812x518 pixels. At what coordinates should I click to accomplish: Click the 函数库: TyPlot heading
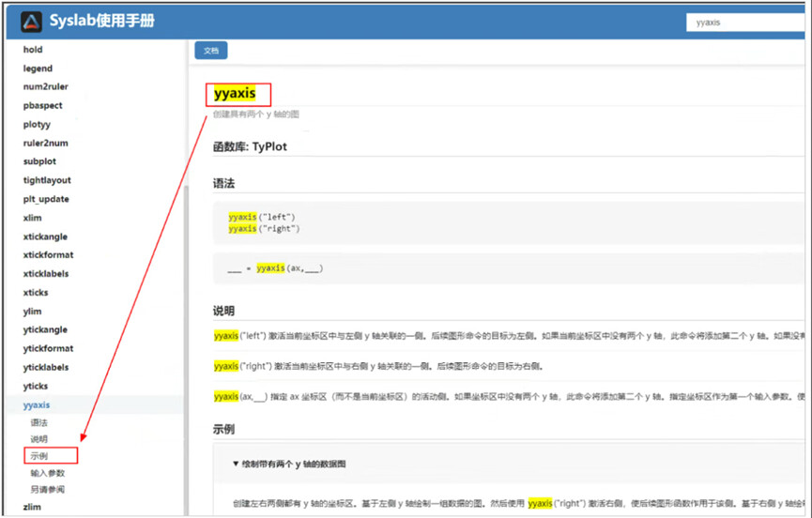[250, 146]
